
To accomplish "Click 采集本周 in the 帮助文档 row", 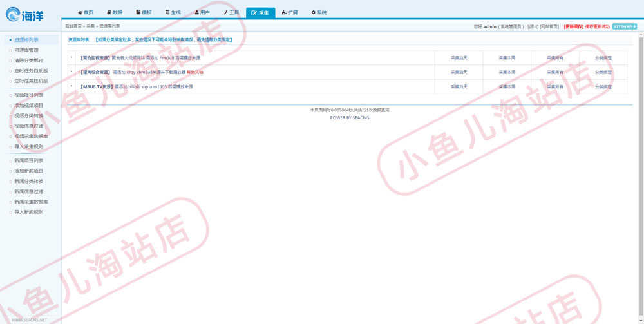I will (507, 72).
